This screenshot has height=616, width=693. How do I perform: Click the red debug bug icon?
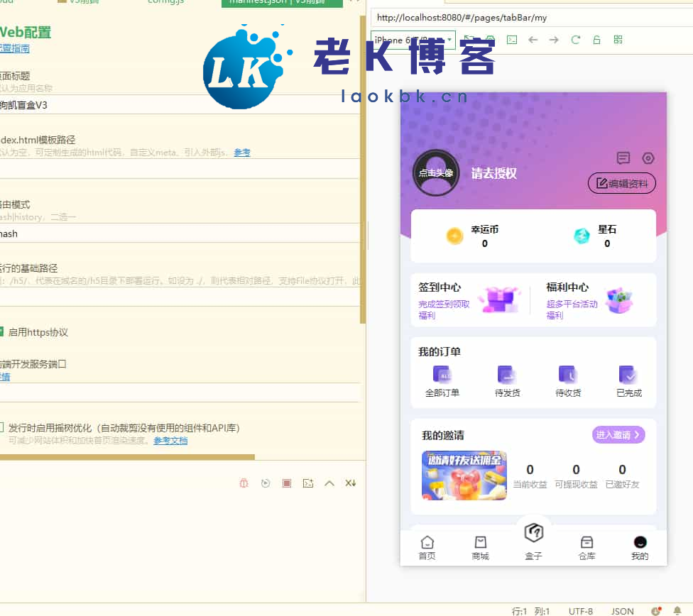(244, 483)
